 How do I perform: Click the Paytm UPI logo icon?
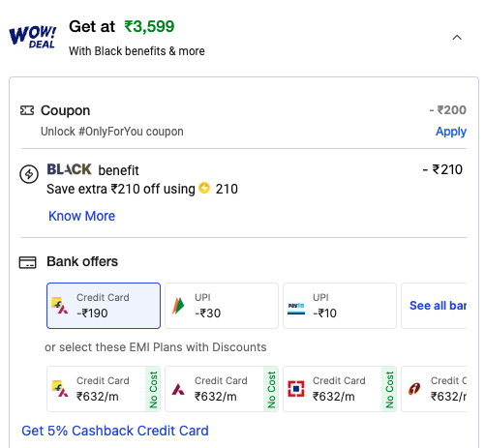pyautogui.click(x=296, y=306)
